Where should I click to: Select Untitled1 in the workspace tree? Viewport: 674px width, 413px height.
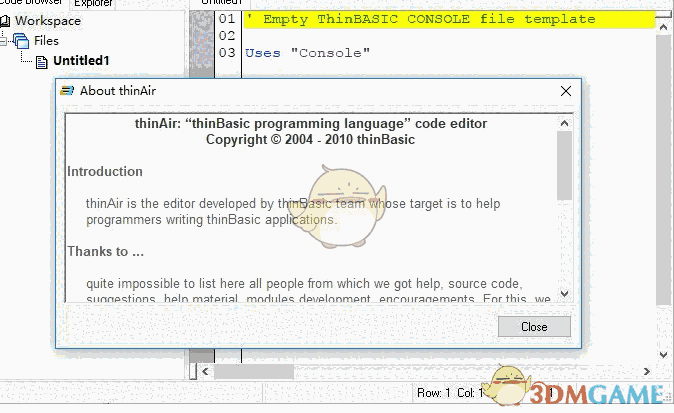pyautogui.click(x=81, y=61)
